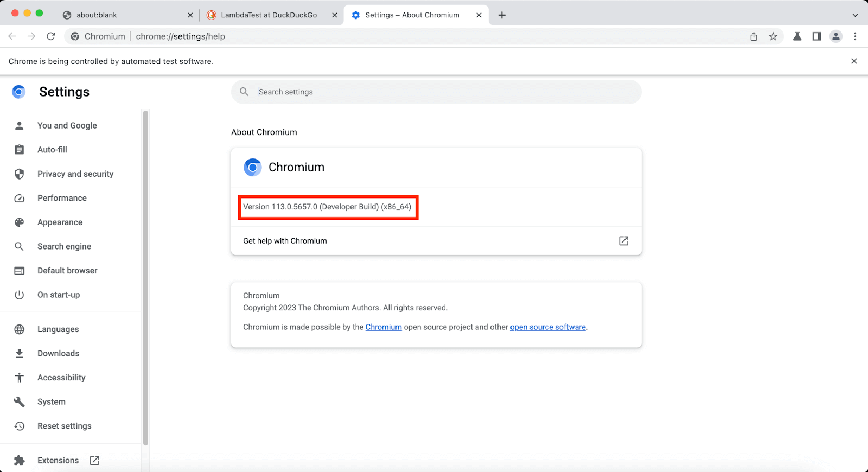Go to Downloads settings
Viewport: 868px width, 472px height.
pos(58,353)
